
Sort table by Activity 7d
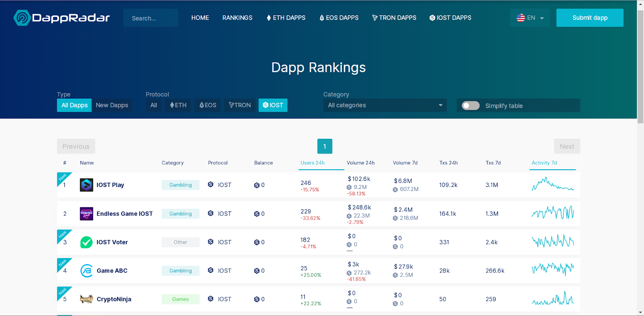544,163
